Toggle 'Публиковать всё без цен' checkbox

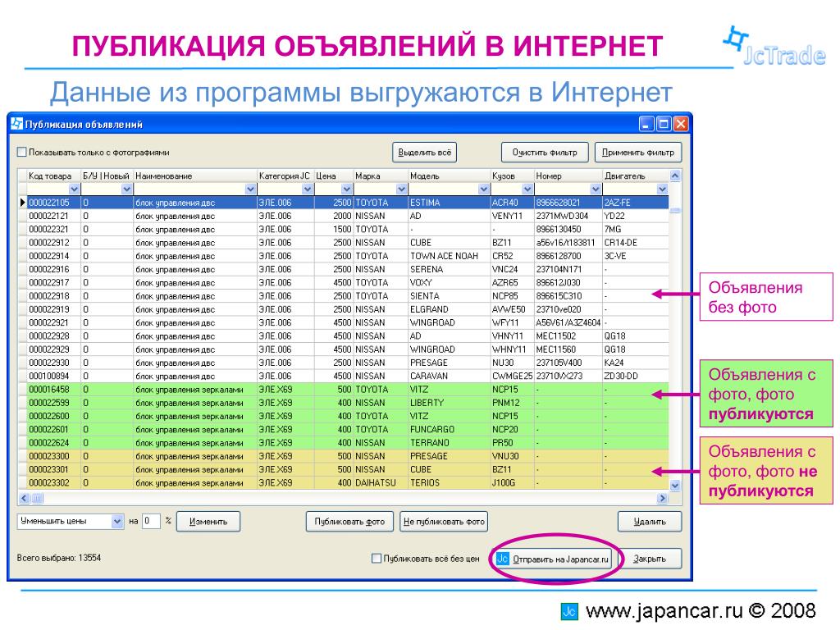click(376, 558)
